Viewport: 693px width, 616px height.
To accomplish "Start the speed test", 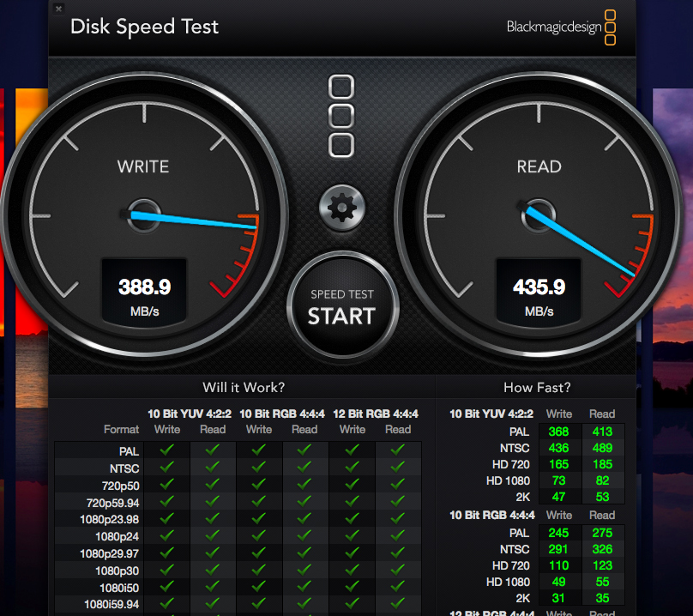I will (342, 306).
